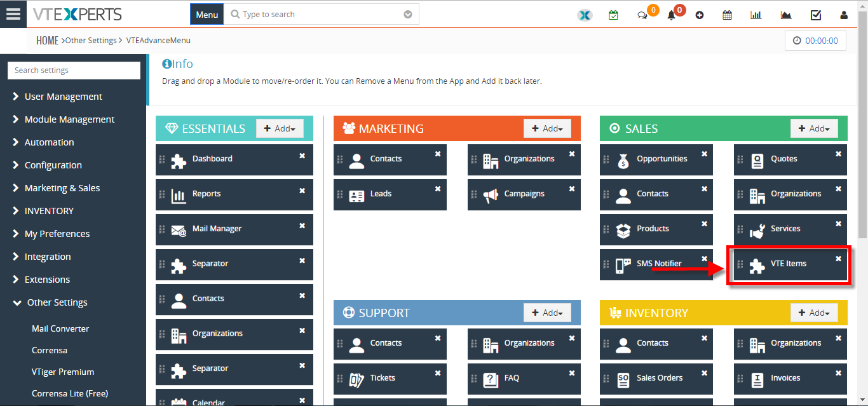
Task: Click the Menu button beside search
Action: tap(207, 15)
